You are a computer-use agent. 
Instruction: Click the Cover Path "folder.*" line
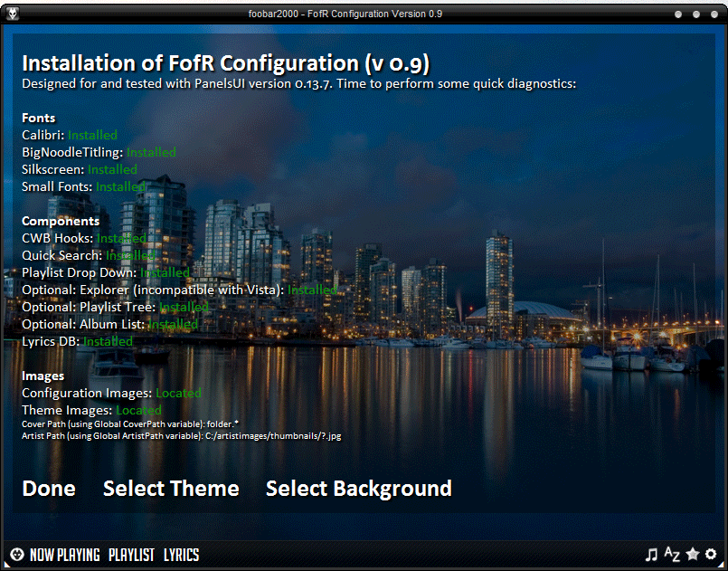(x=130, y=423)
